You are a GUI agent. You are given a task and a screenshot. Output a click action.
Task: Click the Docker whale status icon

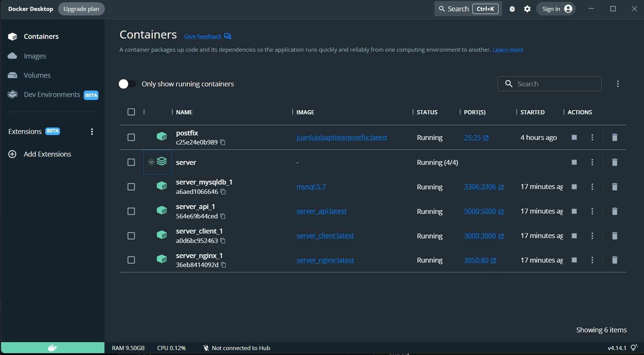pos(52,348)
